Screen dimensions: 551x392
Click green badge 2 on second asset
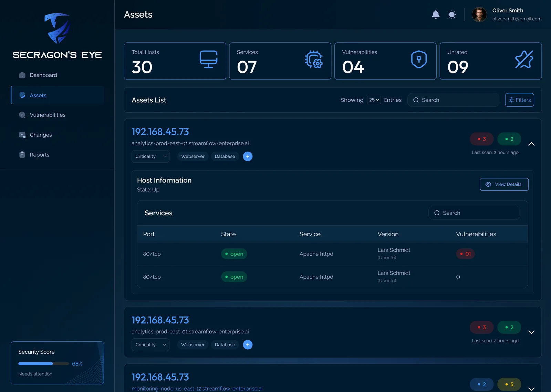tap(509, 328)
